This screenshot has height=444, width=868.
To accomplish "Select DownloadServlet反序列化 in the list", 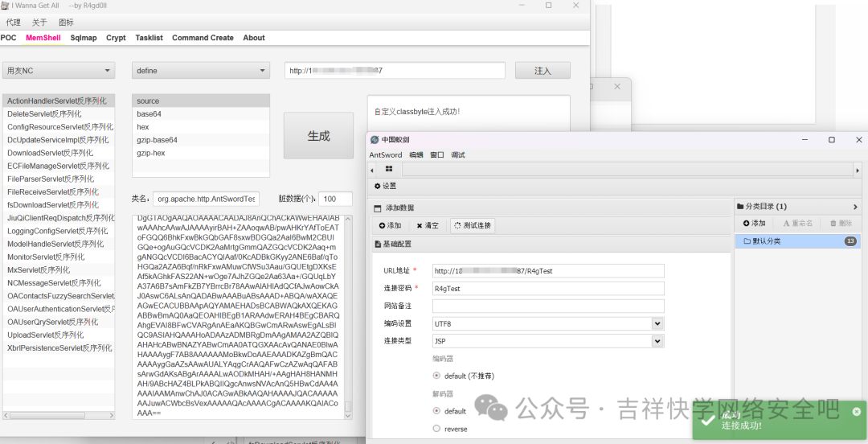I will tap(59, 153).
